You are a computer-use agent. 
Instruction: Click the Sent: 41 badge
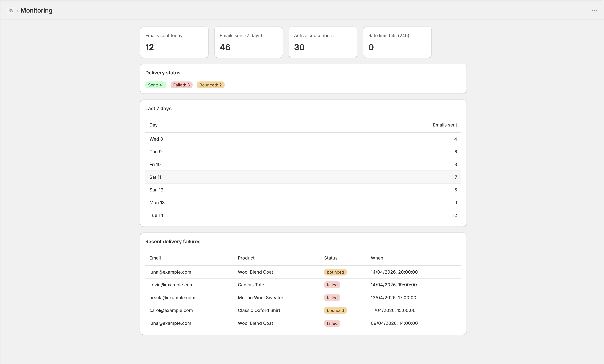click(x=156, y=85)
